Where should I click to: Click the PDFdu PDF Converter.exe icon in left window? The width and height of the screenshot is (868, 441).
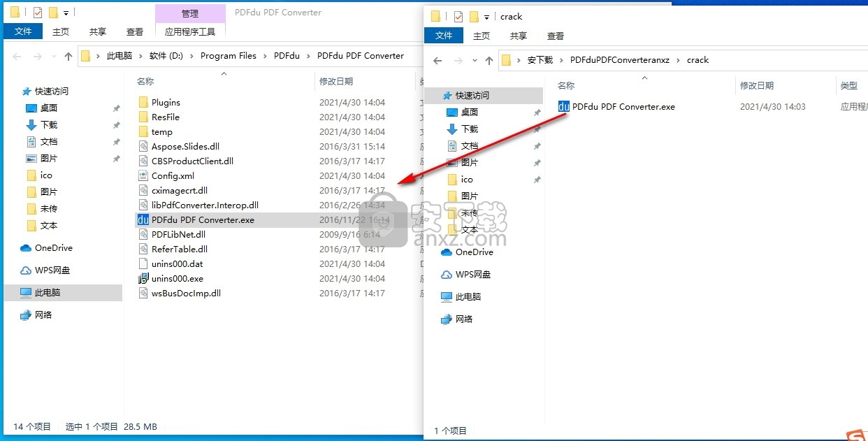(143, 219)
